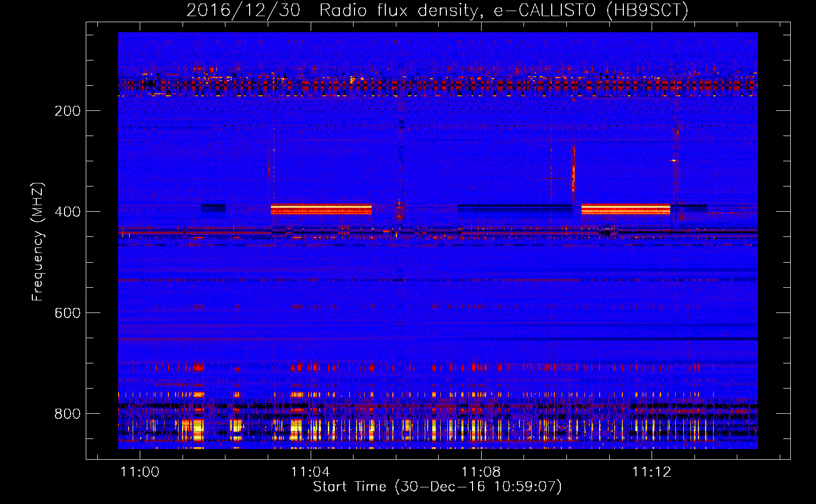
Task: Click the long dark band near 400 MHz
Action: click(x=515, y=207)
